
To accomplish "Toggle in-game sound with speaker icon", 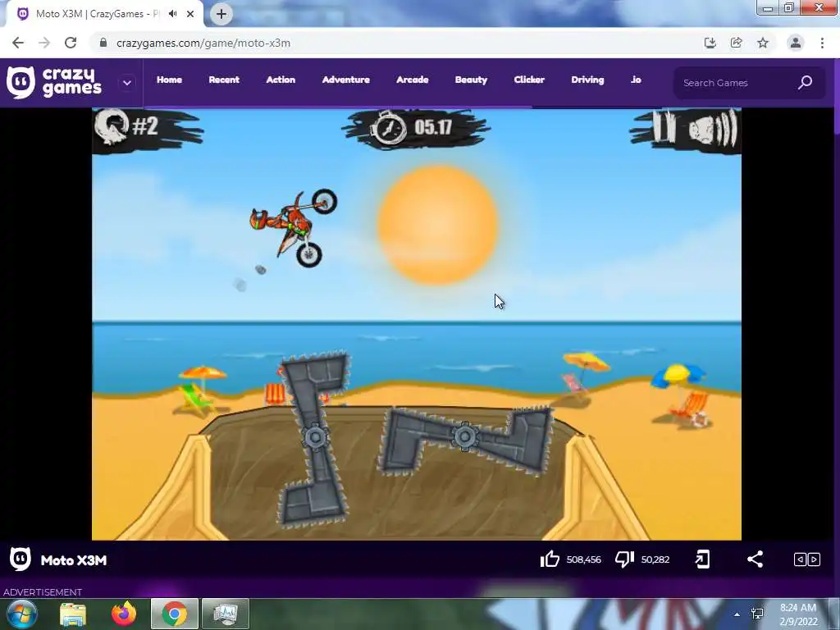I will [713, 128].
